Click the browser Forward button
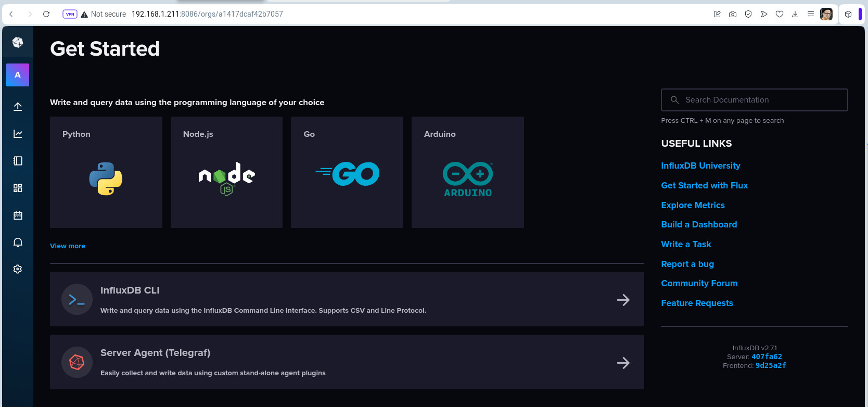The width and height of the screenshot is (868, 407). pos(30,14)
